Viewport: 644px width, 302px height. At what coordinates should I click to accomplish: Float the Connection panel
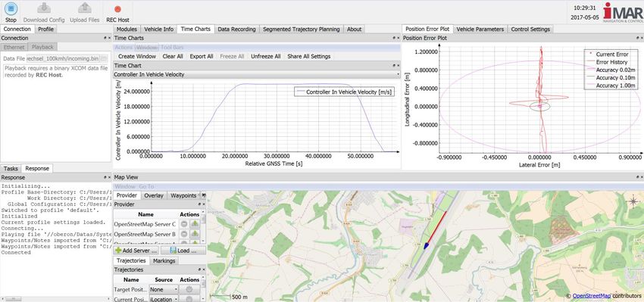(105, 38)
